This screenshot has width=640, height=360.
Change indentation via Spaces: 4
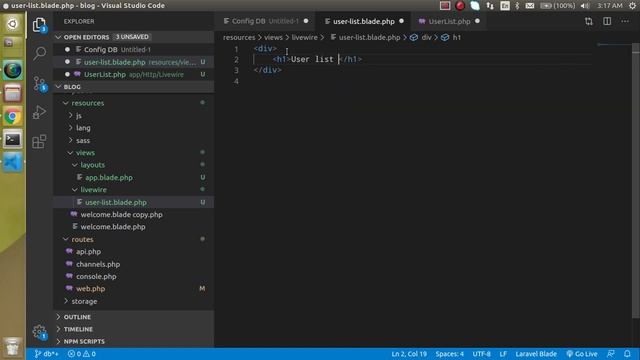pos(449,354)
